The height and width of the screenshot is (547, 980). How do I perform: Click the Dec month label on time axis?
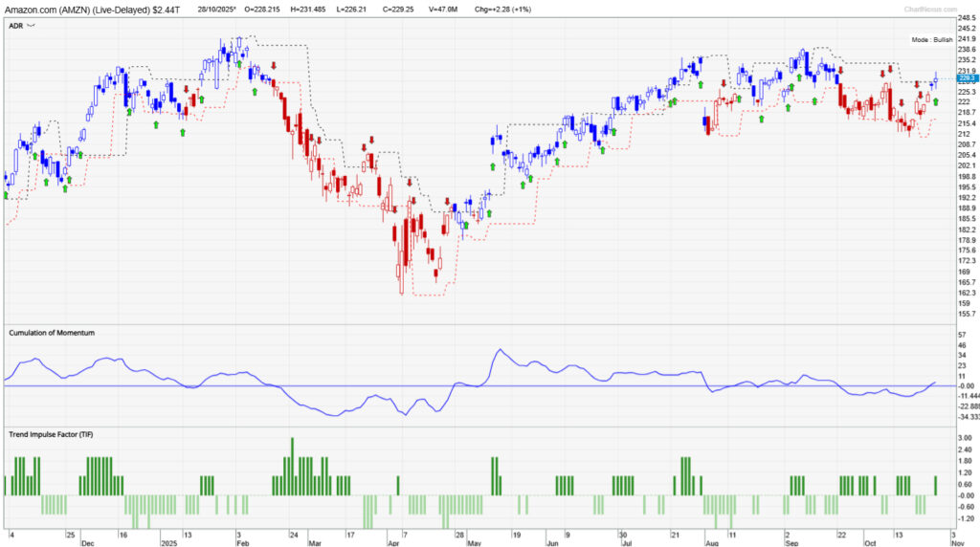[x=87, y=543]
